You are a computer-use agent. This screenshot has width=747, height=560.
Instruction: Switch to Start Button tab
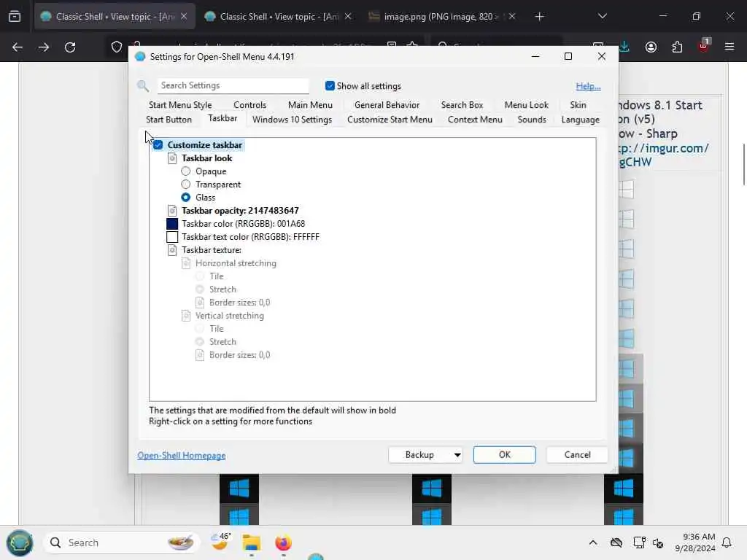pos(169,120)
